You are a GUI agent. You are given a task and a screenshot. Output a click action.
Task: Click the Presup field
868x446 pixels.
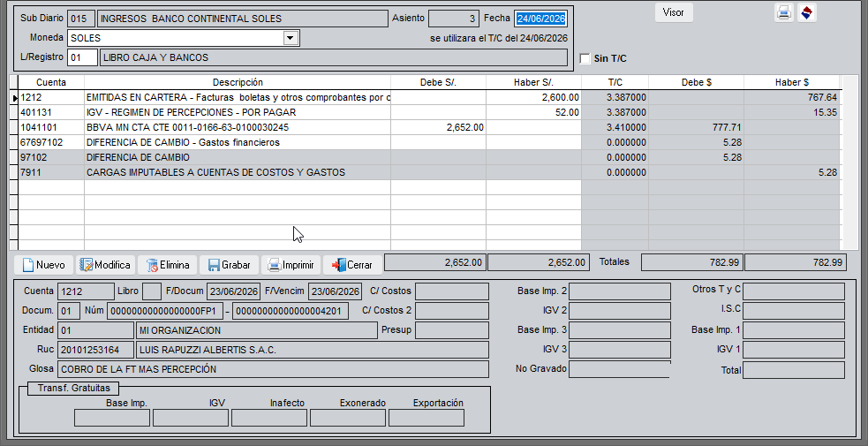coord(452,330)
